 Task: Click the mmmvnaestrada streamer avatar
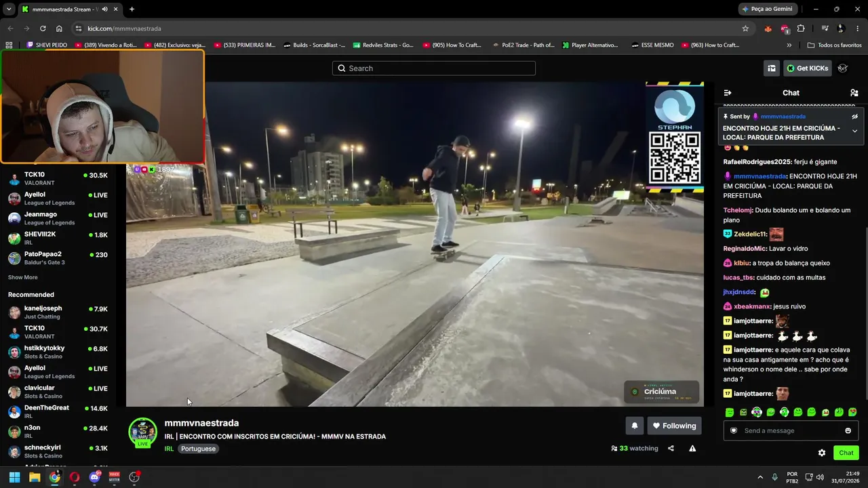point(143,432)
